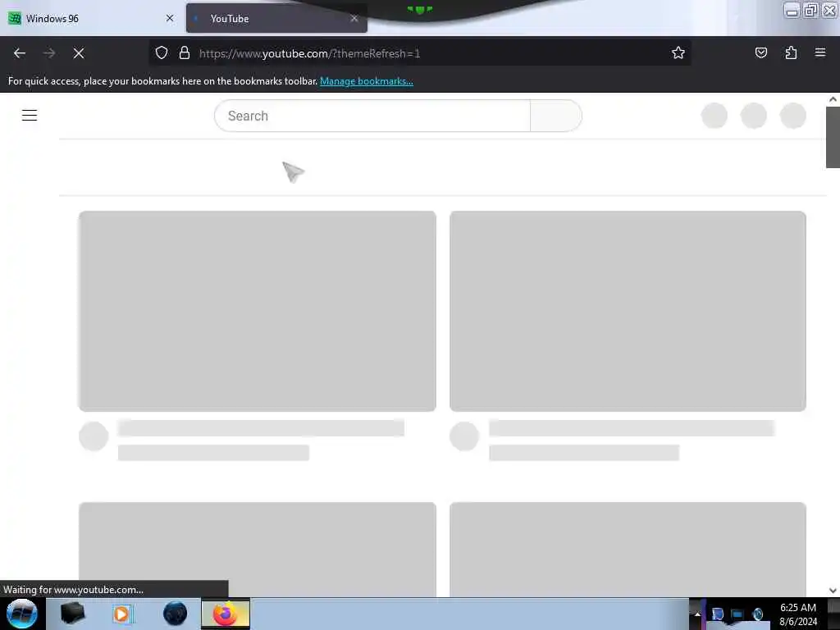
Task: Bookmark this page with the star icon
Action: click(678, 52)
